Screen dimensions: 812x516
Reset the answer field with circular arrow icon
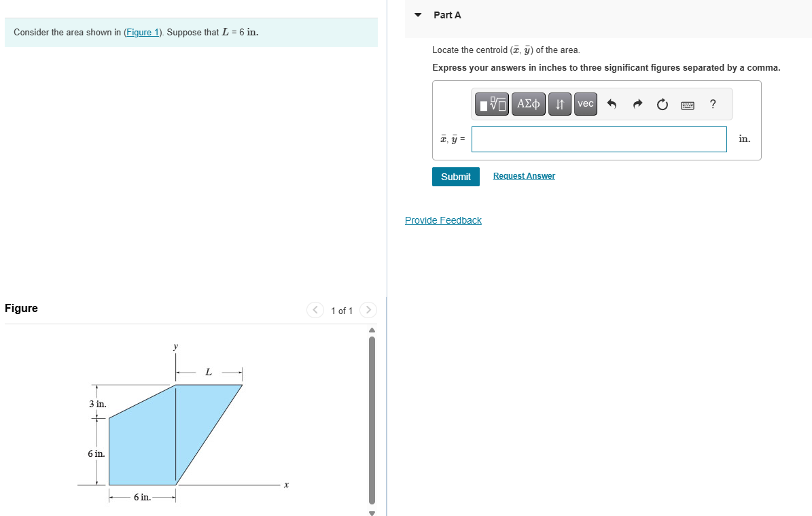point(661,104)
